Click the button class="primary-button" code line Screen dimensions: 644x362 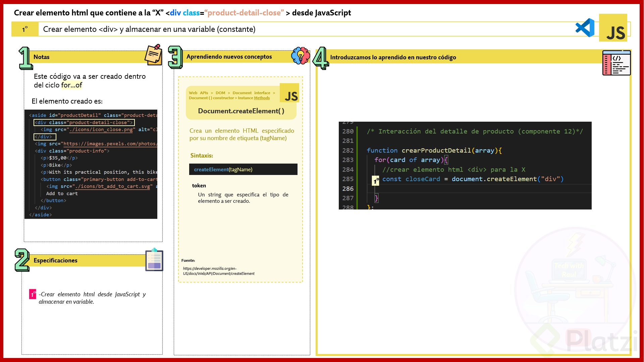coord(99,179)
